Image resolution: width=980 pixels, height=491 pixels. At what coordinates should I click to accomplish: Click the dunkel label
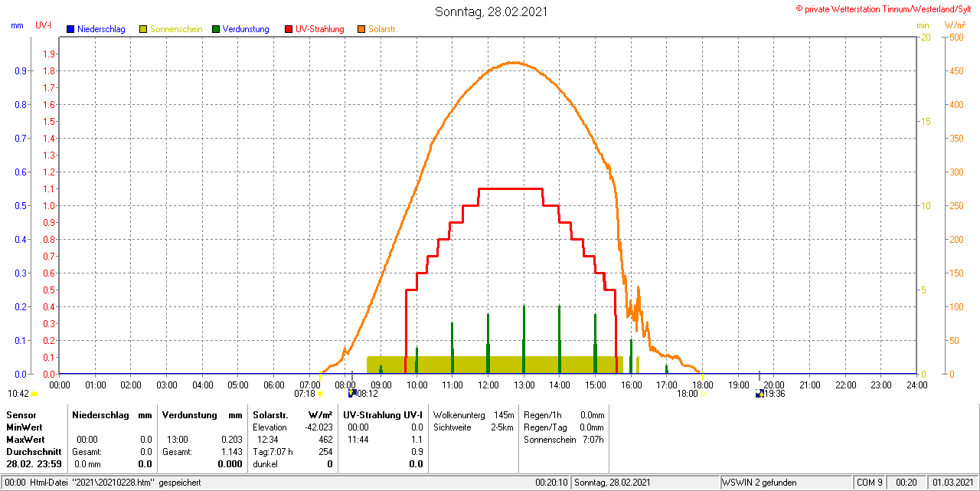(x=266, y=464)
